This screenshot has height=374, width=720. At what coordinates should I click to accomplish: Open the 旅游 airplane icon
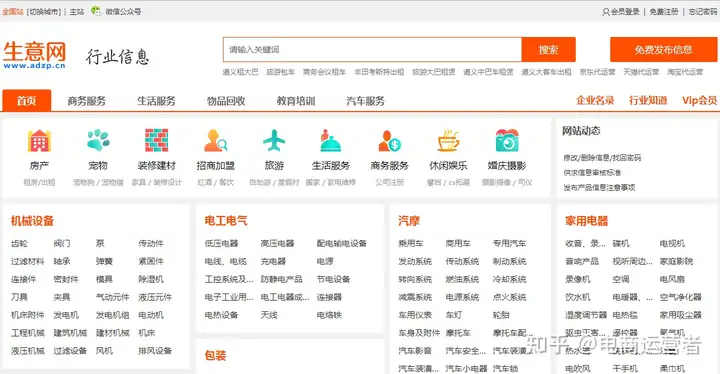tap(274, 140)
